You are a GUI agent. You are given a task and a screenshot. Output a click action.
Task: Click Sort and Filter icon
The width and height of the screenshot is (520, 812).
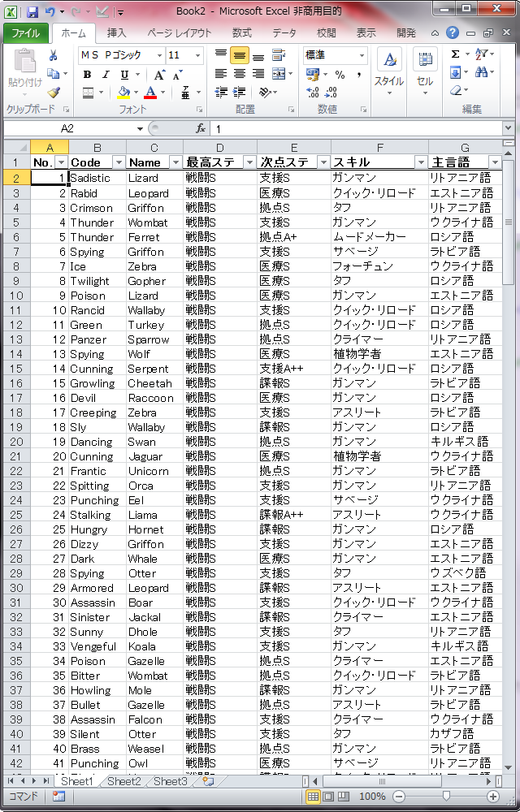pyautogui.click(x=481, y=54)
